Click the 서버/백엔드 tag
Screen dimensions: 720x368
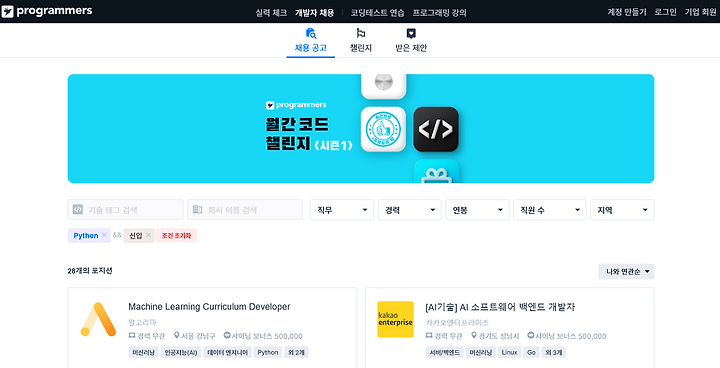click(444, 352)
